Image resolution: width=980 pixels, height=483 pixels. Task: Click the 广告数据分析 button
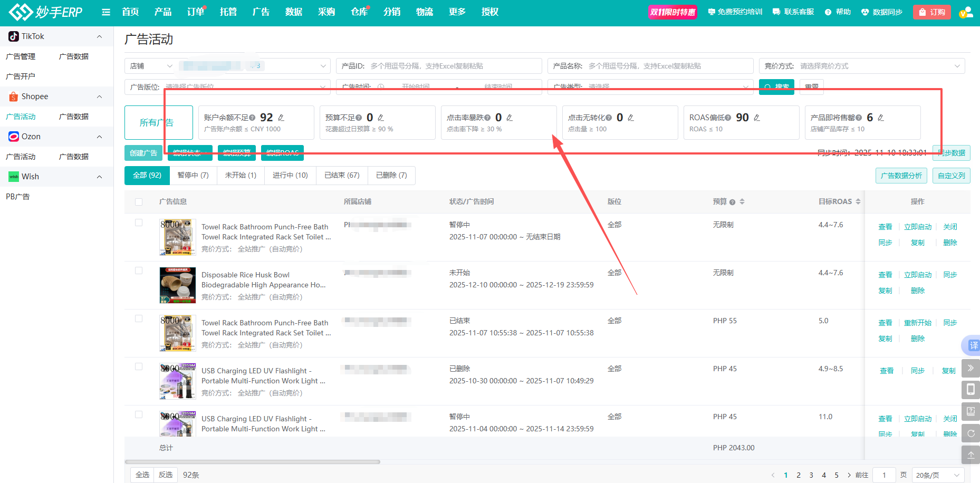(x=901, y=176)
